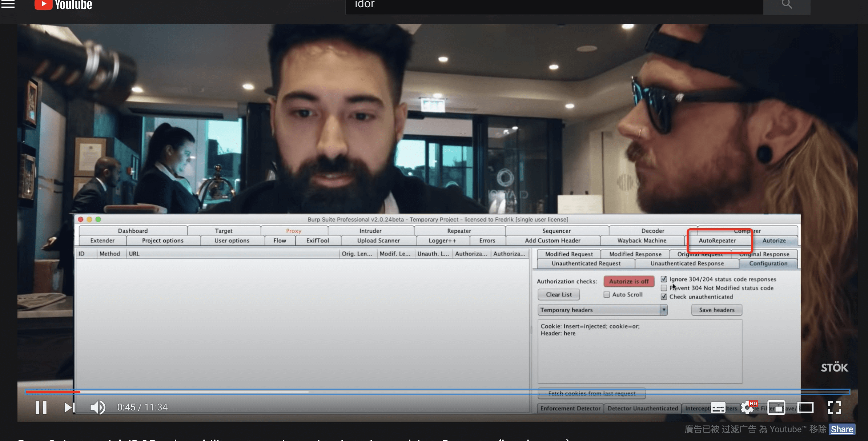Mute the video volume
Viewport: 868px width, 441px height.
[x=97, y=407]
